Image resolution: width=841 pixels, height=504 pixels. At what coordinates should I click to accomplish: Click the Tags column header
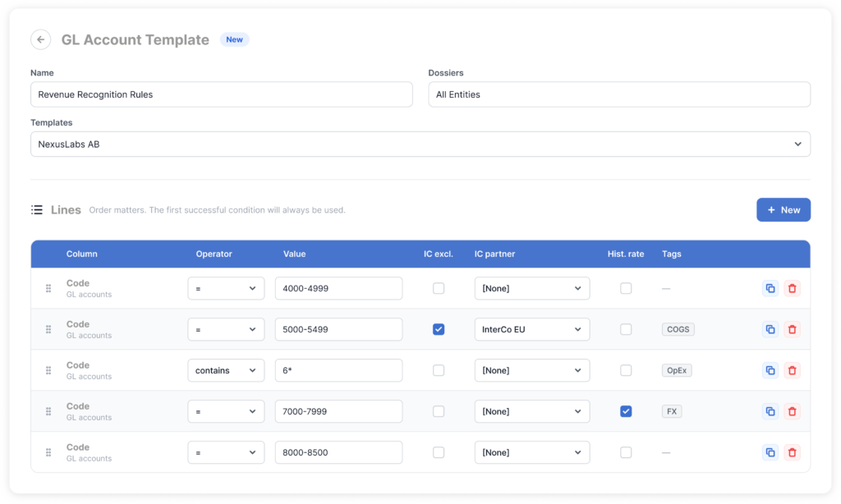(672, 254)
